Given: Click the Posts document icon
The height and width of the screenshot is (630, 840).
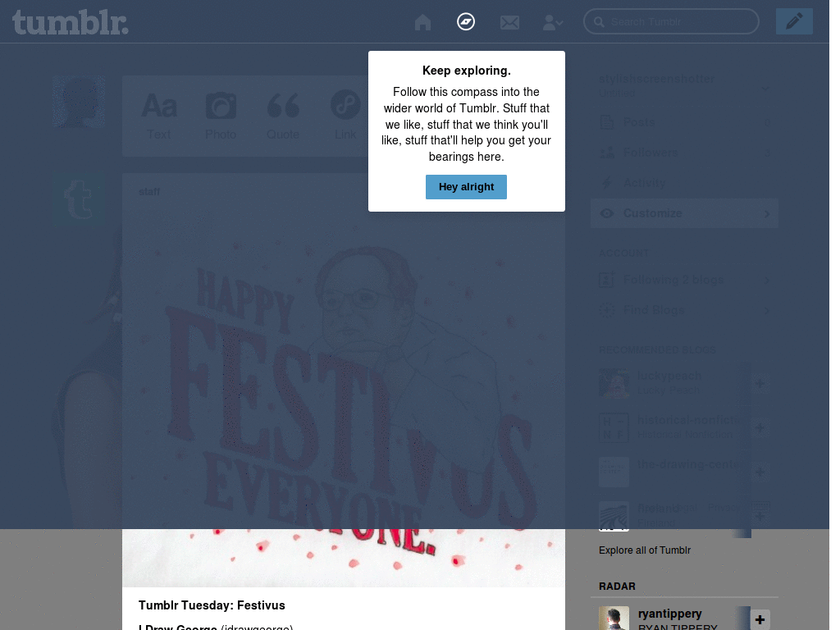Looking at the screenshot, I should (x=607, y=123).
